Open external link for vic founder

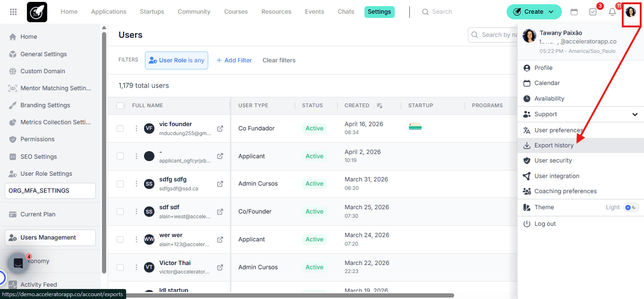click(220, 128)
